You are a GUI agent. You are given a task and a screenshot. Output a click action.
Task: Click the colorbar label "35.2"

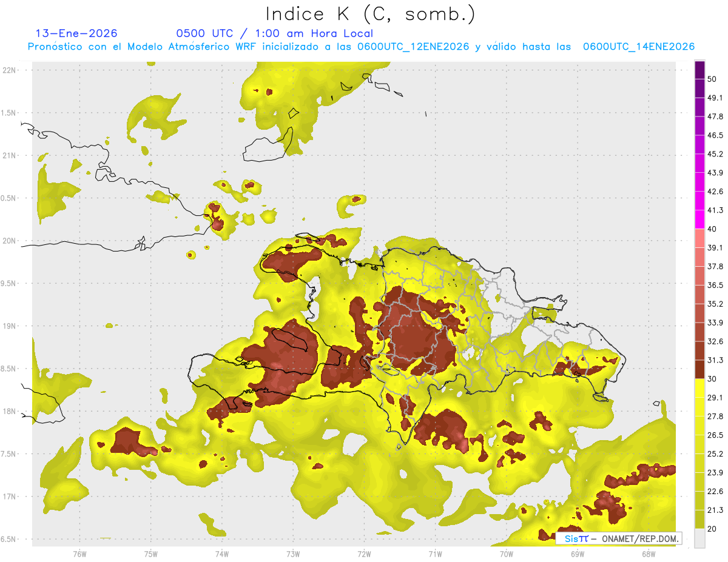point(715,304)
